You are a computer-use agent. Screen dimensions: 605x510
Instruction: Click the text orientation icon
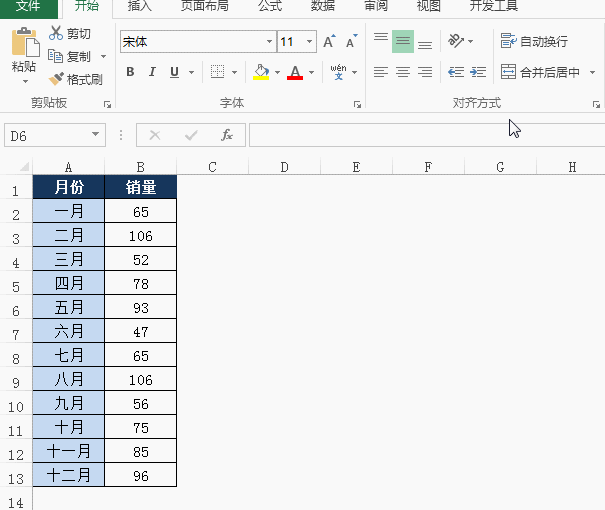pyautogui.click(x=456, y=41)
